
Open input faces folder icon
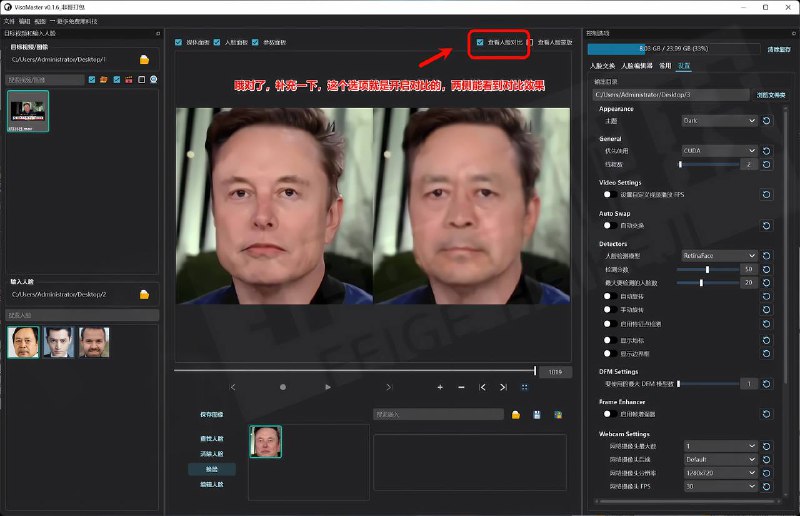pyautogui.click(x=144, y=295)
